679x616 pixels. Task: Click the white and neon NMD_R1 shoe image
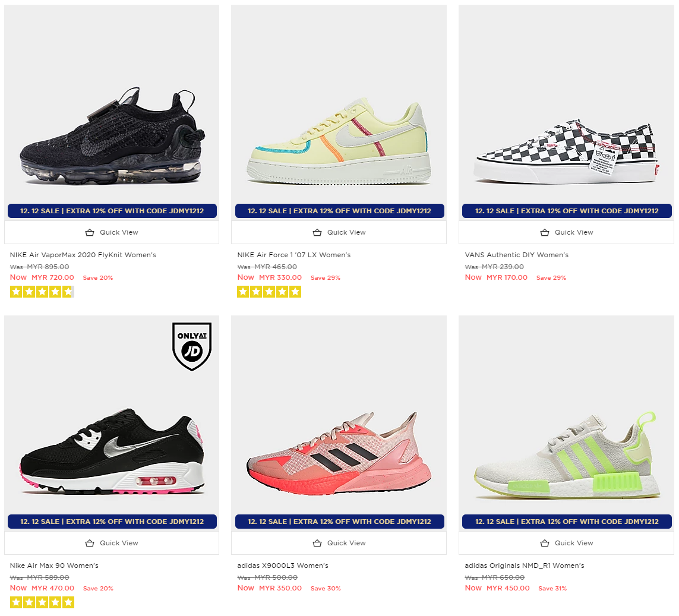click(566, 456)
